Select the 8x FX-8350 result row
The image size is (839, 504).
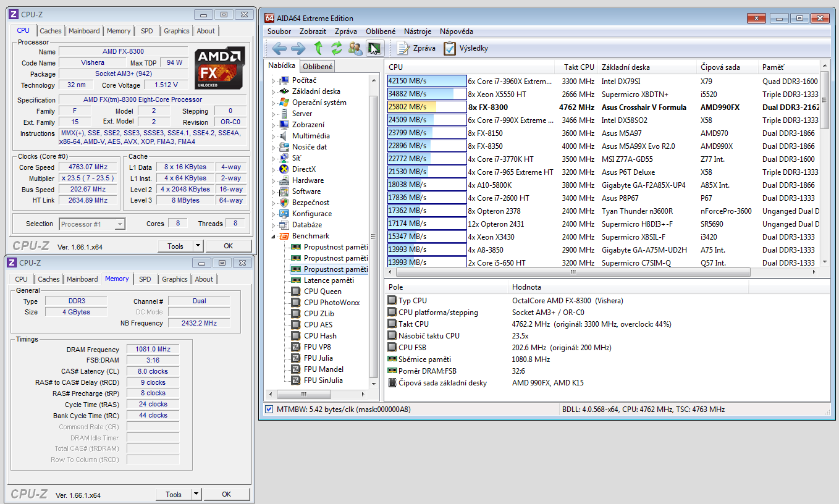click(x=603, y=146)
